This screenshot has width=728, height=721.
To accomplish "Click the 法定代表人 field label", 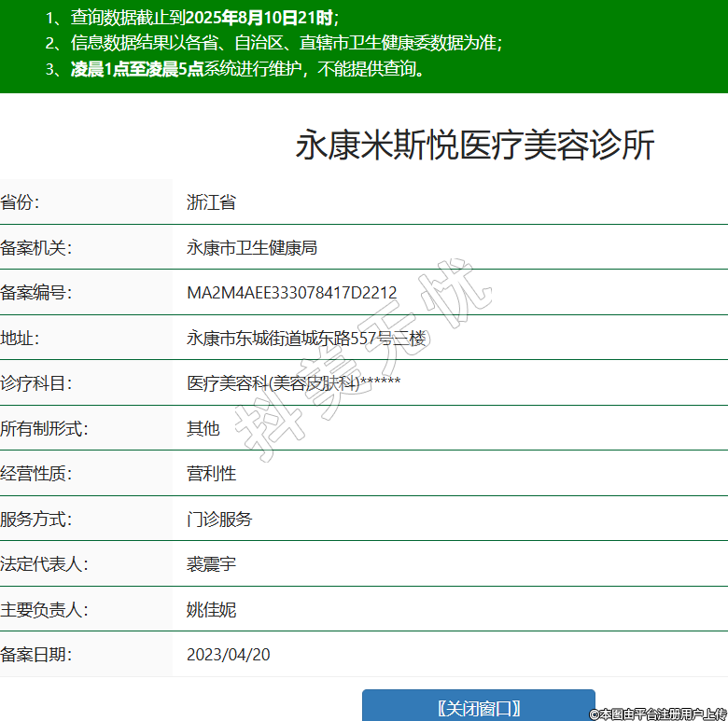I will coord(44,564).
